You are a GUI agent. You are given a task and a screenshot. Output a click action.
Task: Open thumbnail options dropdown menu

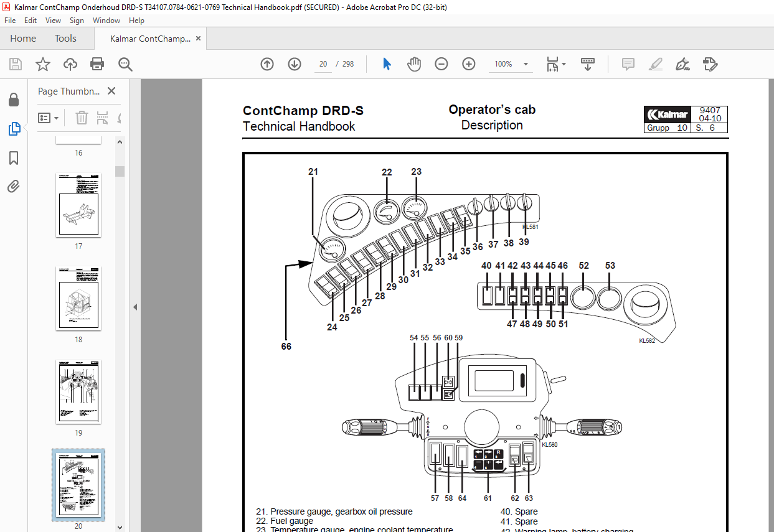(49, 118)
